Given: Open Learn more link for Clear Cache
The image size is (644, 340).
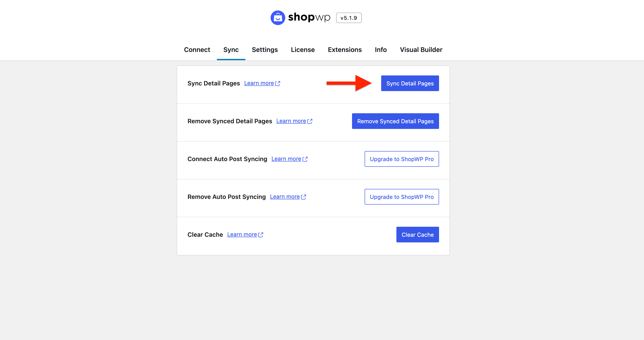Looking at the screenshot, I should [242, 234].
